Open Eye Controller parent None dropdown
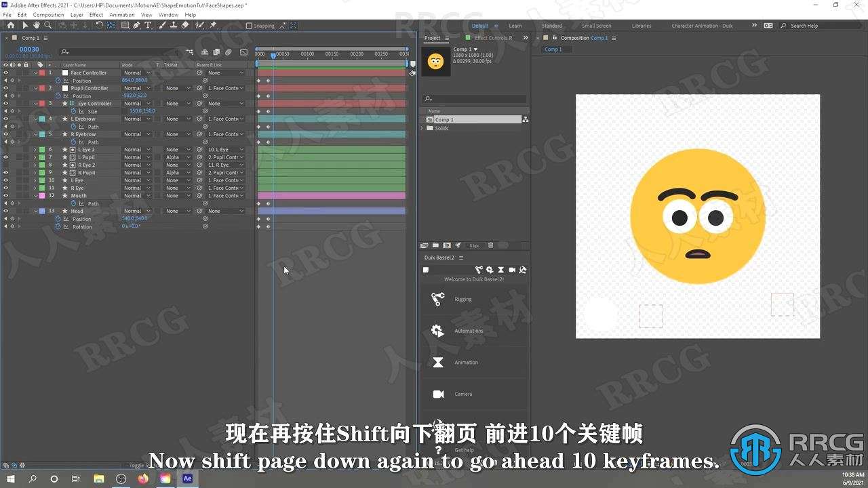This screenshot has height=488, width=868. click(x=226, y=104)
